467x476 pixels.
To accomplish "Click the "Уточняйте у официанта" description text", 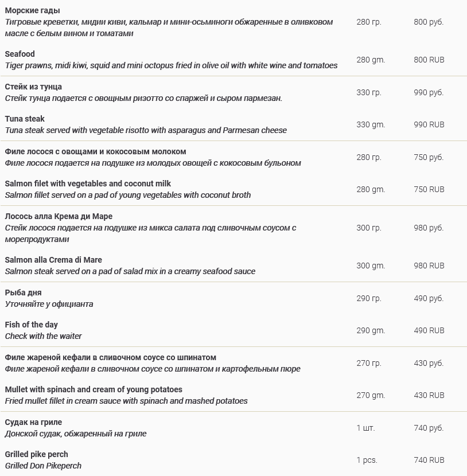I will pos(49,304).
